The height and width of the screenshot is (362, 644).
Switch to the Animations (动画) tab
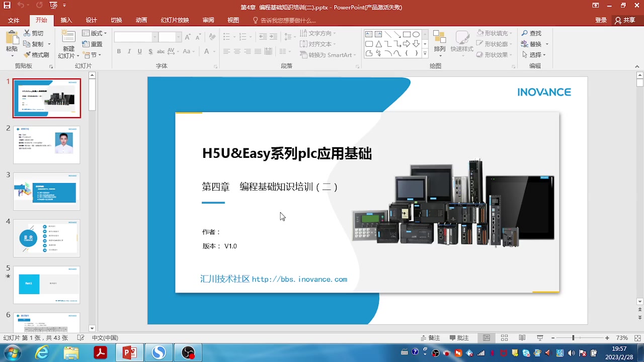(x=141, y=20)
